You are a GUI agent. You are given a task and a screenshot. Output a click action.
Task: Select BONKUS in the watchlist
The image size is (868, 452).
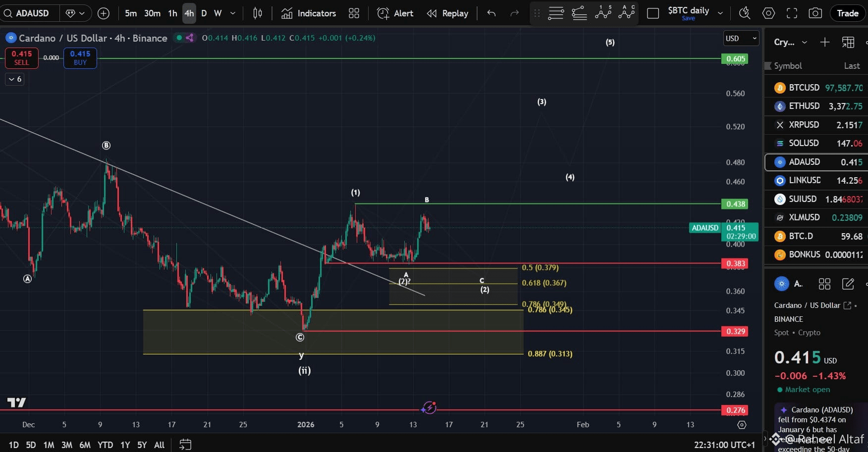[816, 254]
